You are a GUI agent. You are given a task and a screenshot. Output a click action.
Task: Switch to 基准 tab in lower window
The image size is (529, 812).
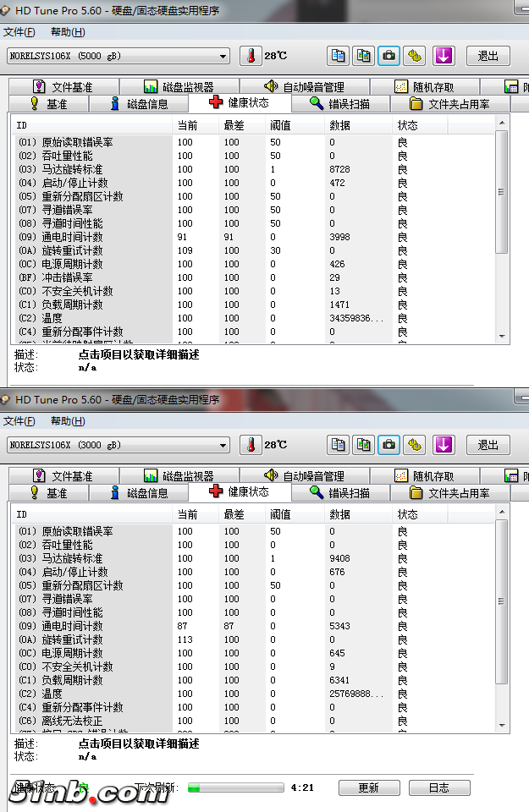pyautogui.click(x=49, y=492)
